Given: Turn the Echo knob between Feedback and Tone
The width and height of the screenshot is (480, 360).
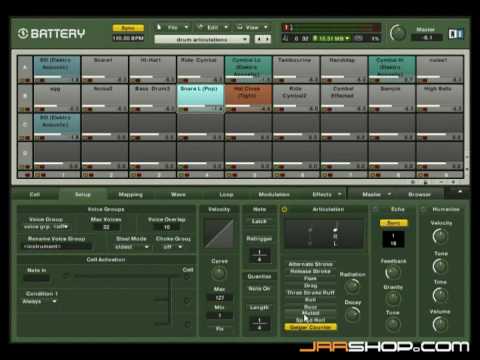Looking at the screenshot, I should coord(393,299).
